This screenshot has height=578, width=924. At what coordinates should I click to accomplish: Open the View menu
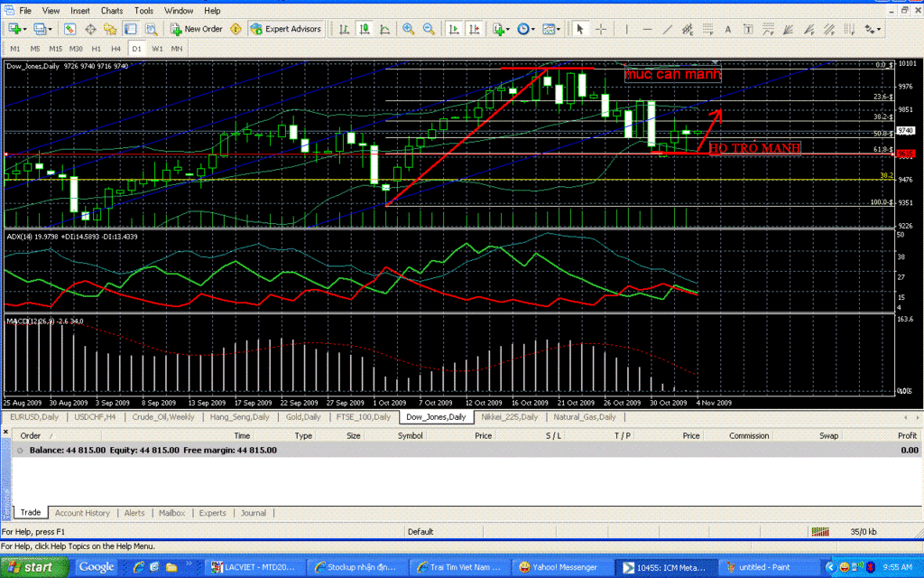(51, 11)
